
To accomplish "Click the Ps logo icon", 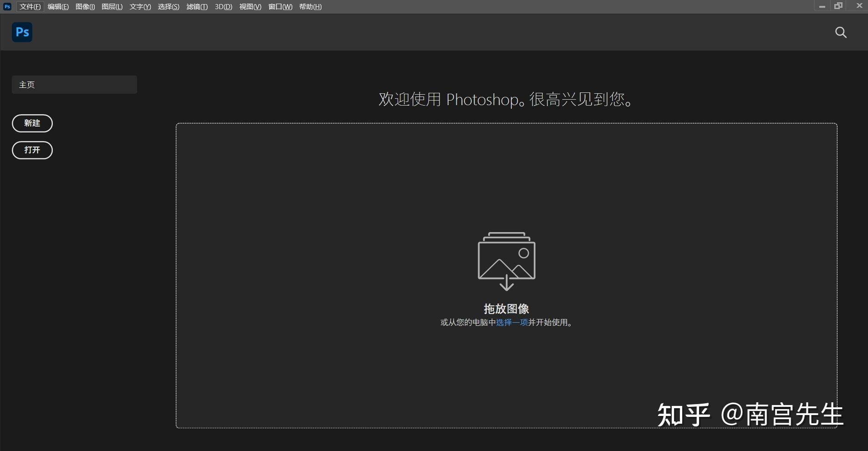I will point(21,32).
